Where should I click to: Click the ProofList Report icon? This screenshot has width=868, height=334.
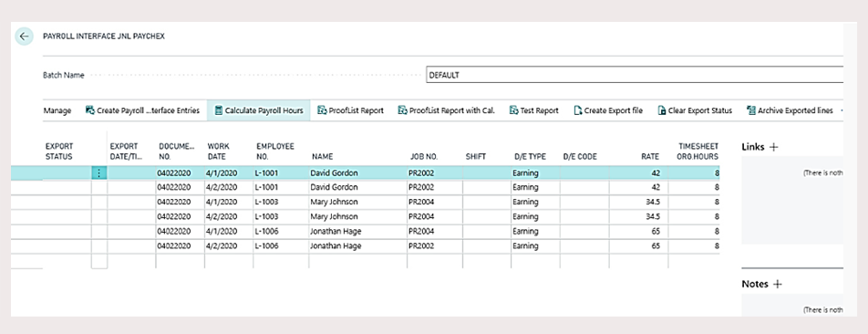[x=322, y=110]
